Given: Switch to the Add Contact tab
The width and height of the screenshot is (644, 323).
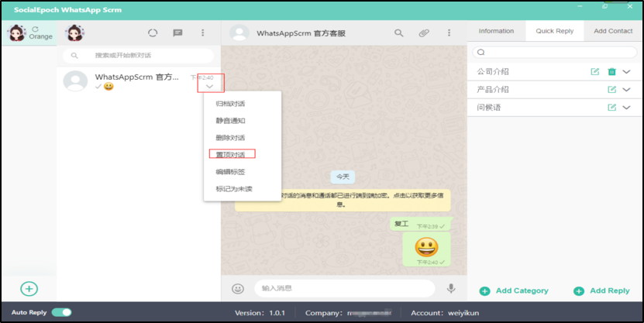Looking at the screenshot, I should [613, 31].
